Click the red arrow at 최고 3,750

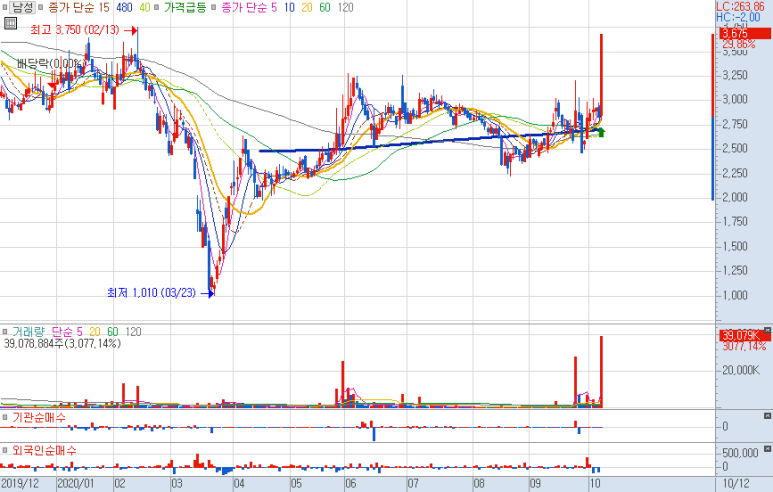point(129,31)
